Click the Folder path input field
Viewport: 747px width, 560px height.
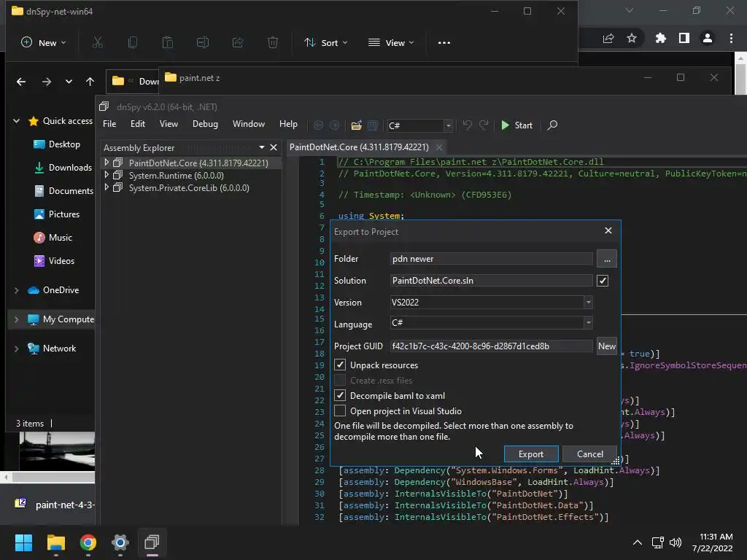tap(491, 259)
